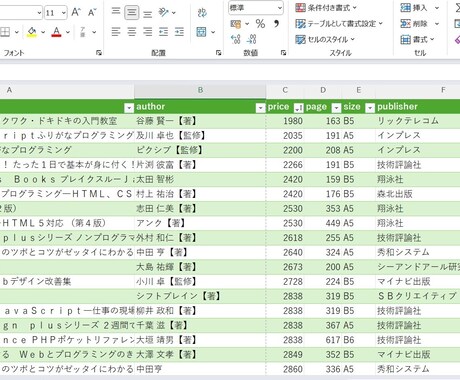Decrease decimal places icon
Image resolution: width=460 pixels, height=380 pixels.
click(251, 39)
